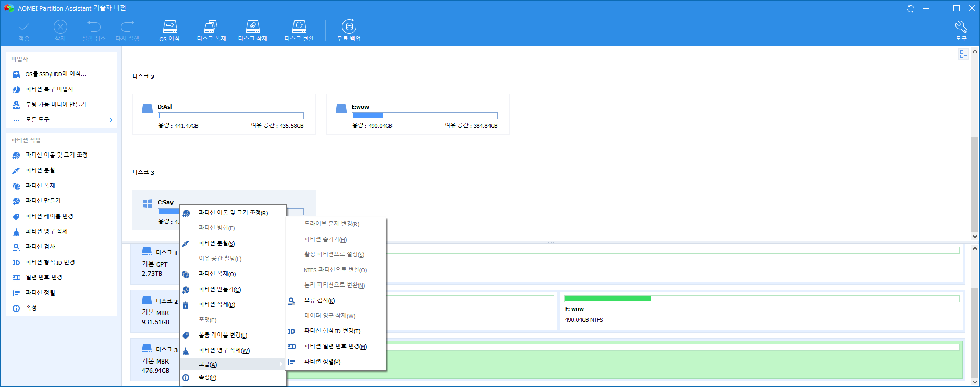Choose submenu 파티션 정렬(P)

pyautogui.click(x=335, y=362)
